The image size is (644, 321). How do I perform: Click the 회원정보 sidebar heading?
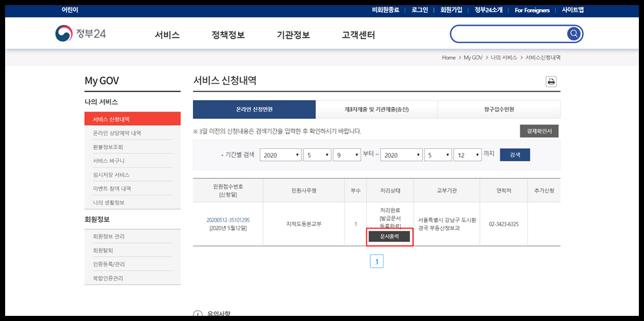(x=97, y=220)
